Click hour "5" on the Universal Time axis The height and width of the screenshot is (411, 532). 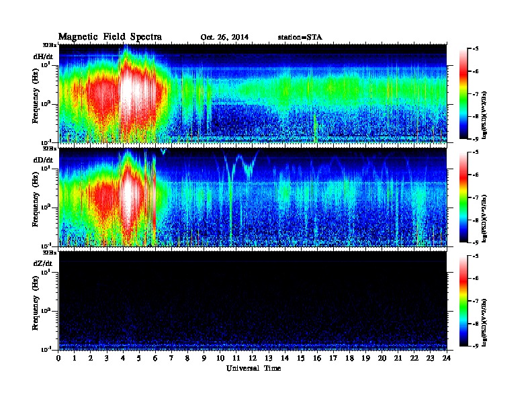pyautogui.click(x=139, y=358)
